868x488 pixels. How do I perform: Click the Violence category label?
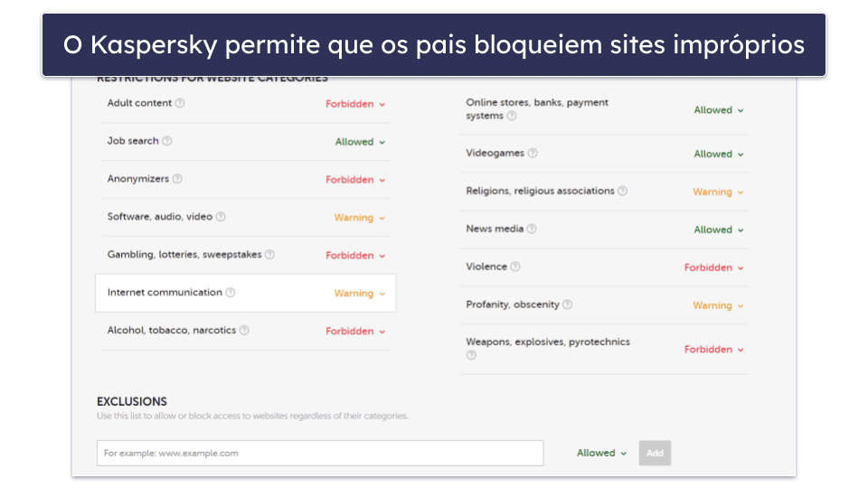[x=486, y=267]
